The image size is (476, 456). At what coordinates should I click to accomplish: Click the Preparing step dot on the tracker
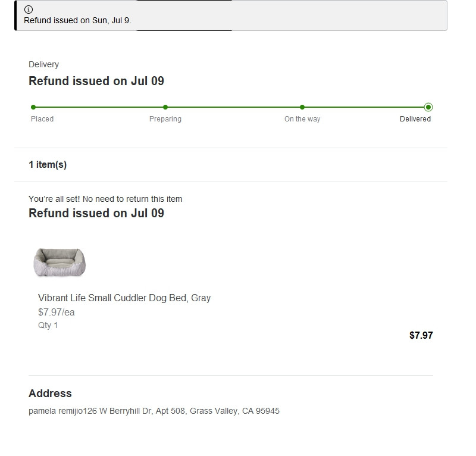[165, 107]
